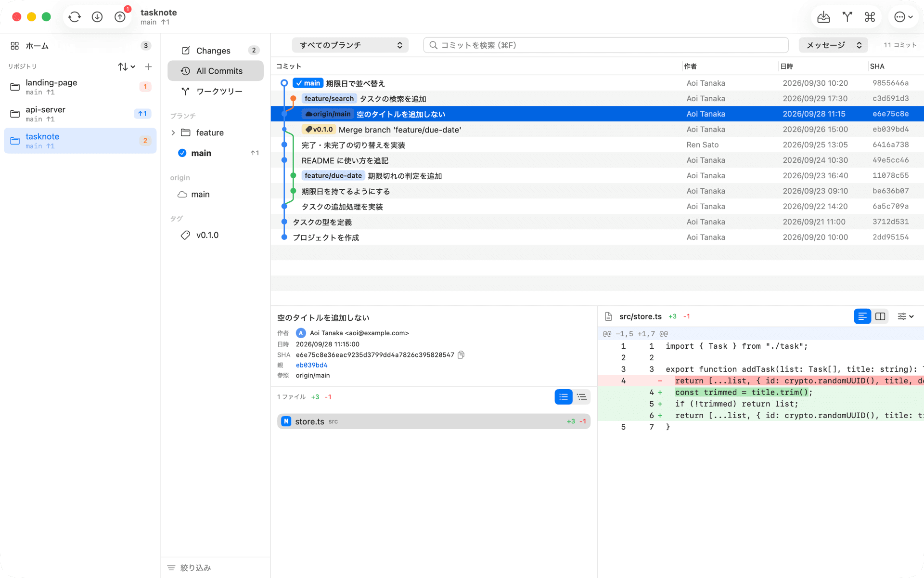This screenshot has width=924, height=578.
Task: Click the tasknote repository folder icon
Action: coord(15,141)
